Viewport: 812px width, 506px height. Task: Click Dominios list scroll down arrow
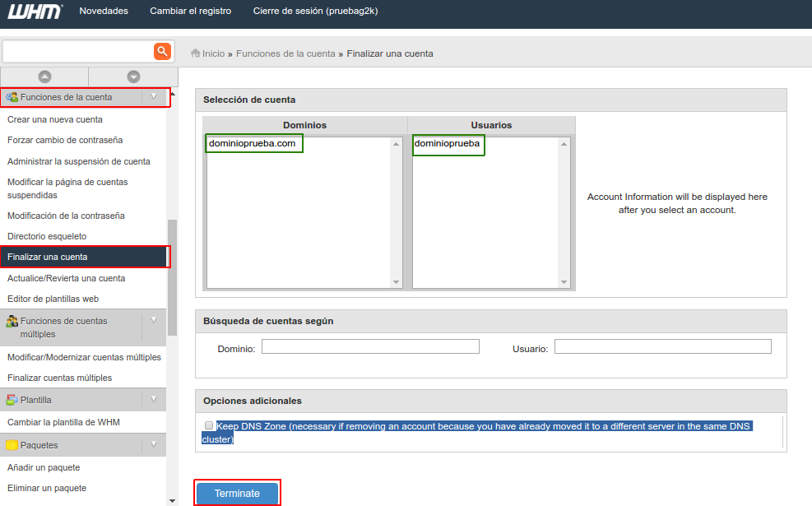(x=397, y=282)
